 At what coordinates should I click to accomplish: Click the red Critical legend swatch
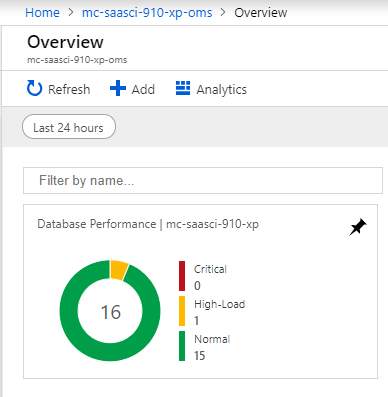[x=182, y=276]
